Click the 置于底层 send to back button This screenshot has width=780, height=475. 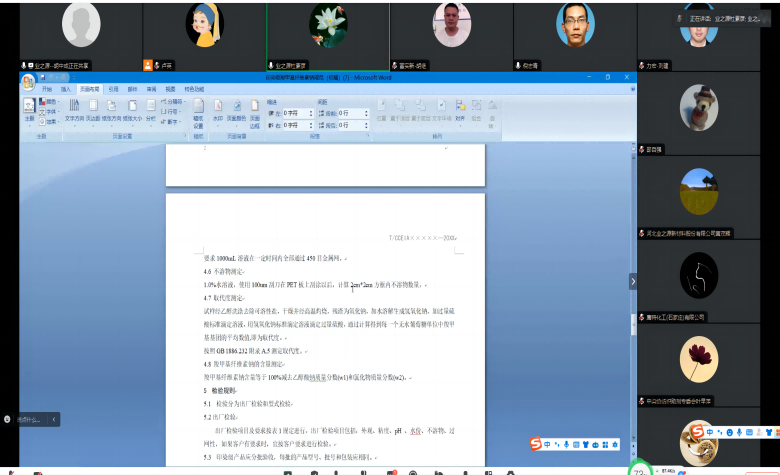click(x=421, y=110)
